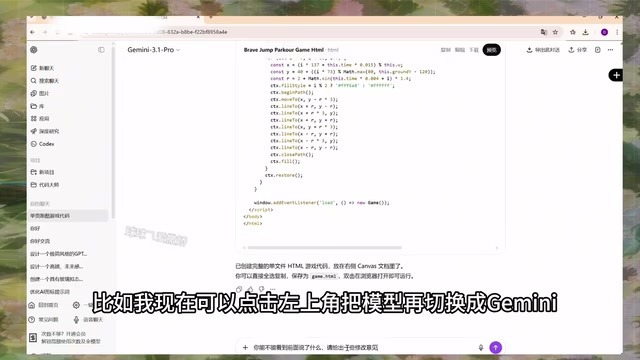
Task: Click the browser forward arrow
Action: 45,32
